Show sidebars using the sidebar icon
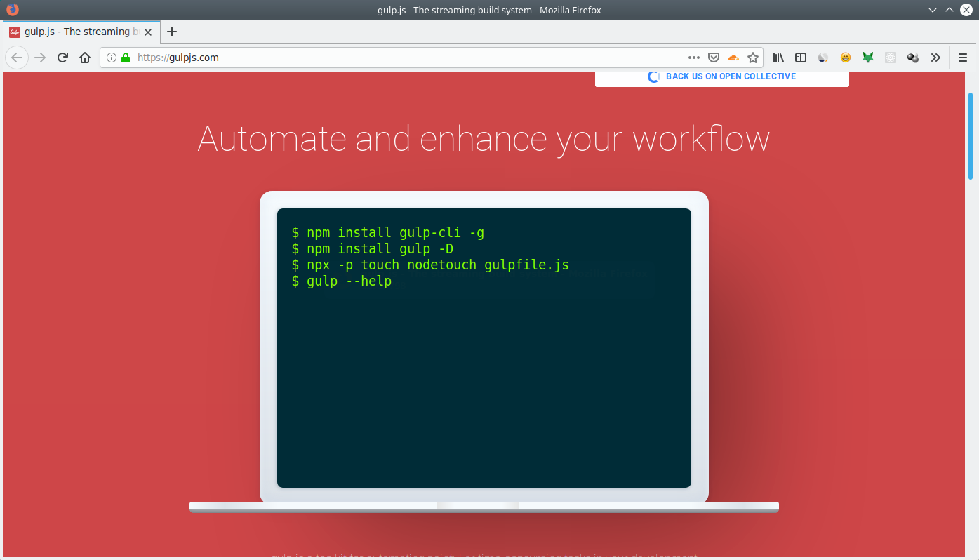The height and width of the screenshot is (560, 979). coord(801,58)
